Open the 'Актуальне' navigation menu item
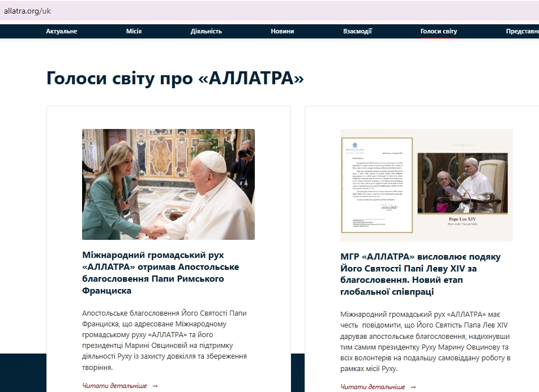The height and width of the screenshot is (392, 539). (61, 32)
